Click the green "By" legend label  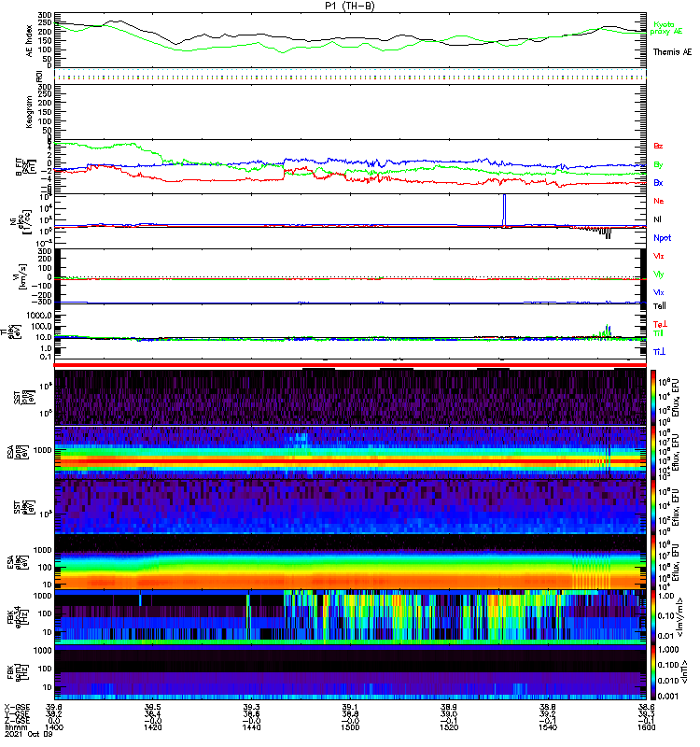tap(658, 165)
